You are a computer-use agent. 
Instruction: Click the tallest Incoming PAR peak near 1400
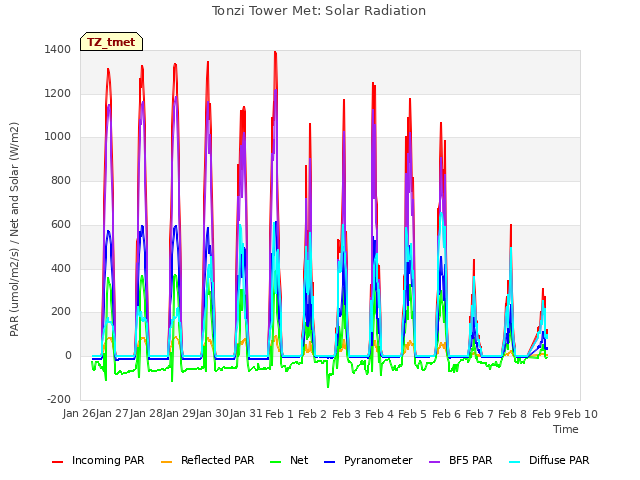tap(275, 52)
